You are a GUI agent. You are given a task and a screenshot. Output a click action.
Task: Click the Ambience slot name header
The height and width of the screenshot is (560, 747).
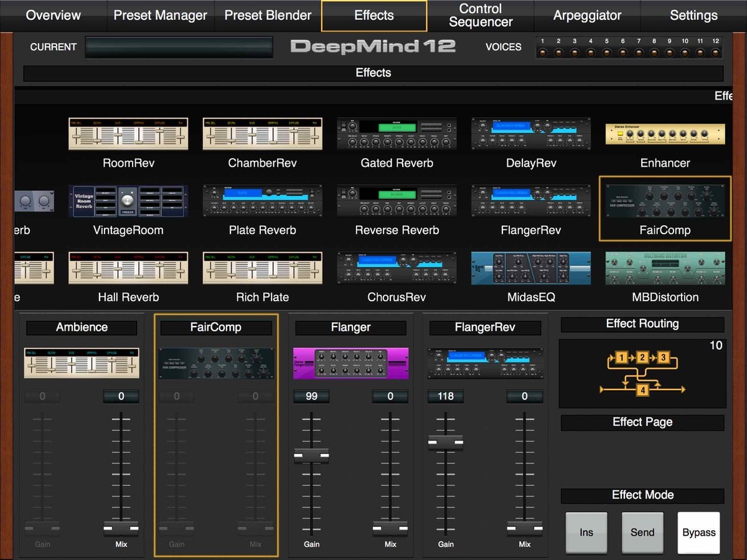[82, 327]
